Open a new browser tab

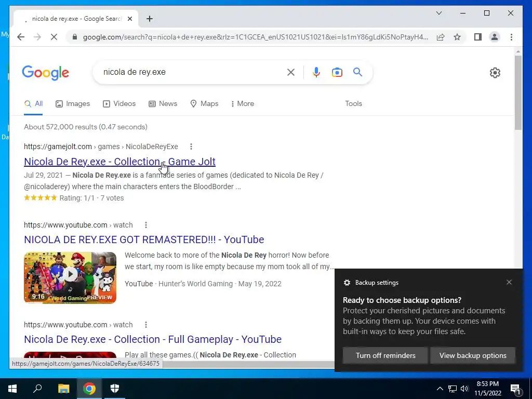pyautogui.click(x=149, y=19)
